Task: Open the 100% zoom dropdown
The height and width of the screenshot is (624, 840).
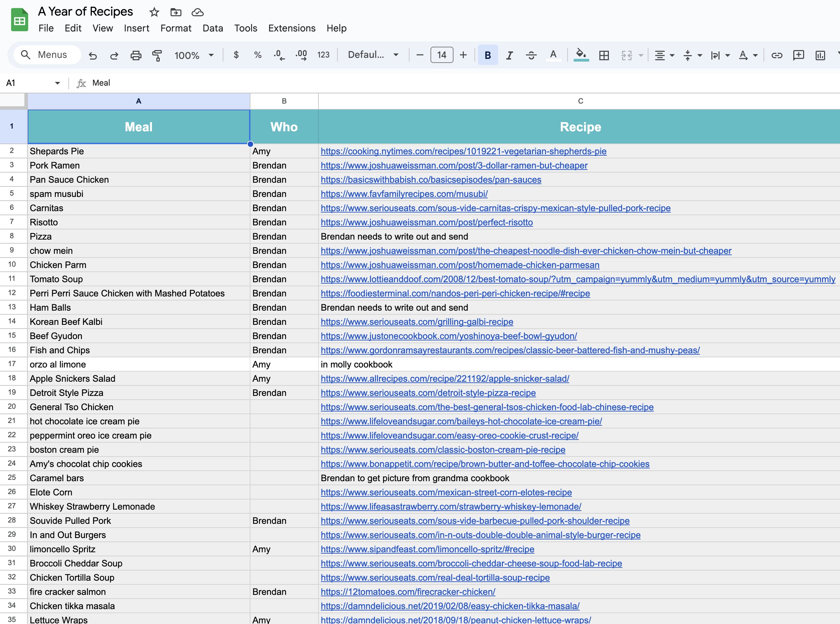Action: (194, 55)
